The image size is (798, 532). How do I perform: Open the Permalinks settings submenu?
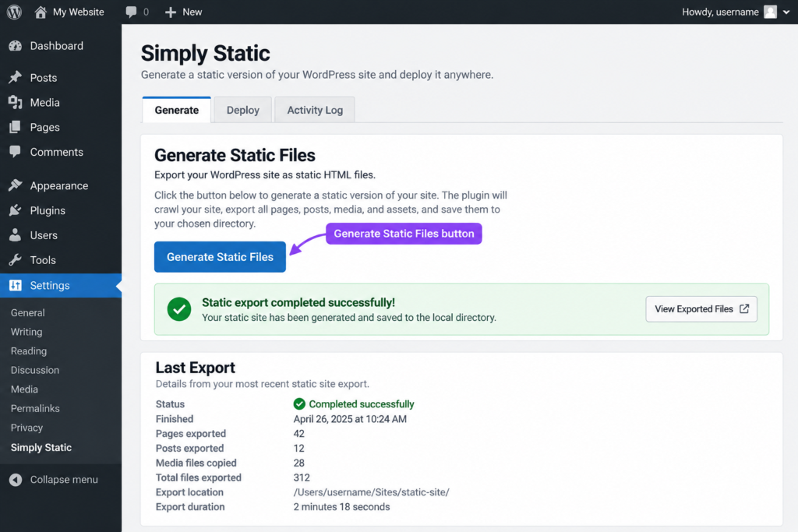click(35, 408)
